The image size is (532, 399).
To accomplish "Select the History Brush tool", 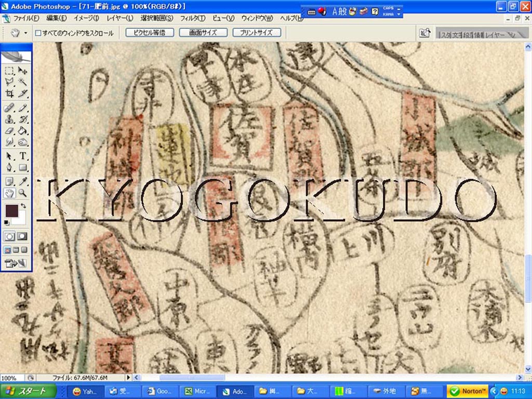I will (x=22, y=119).
